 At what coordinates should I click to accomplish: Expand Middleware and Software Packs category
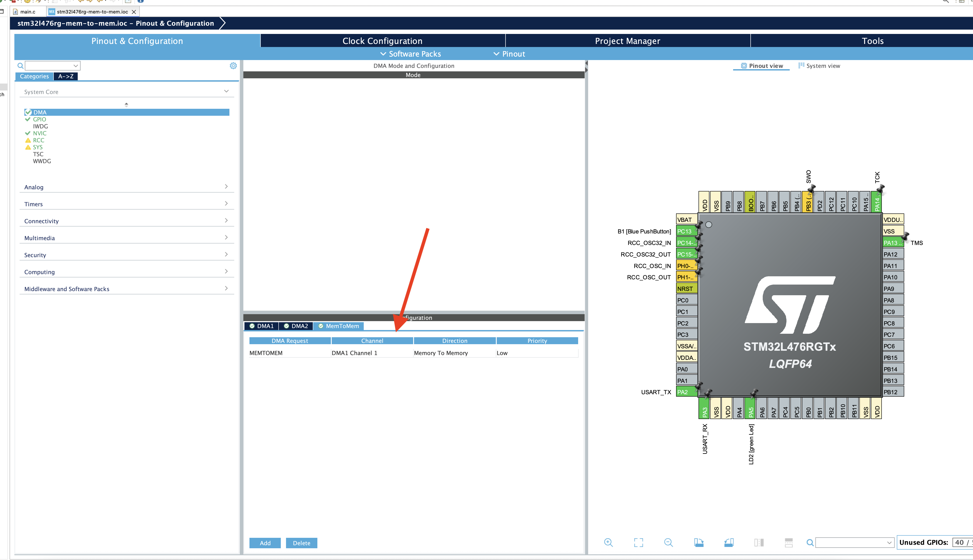(x=126, y=288)
